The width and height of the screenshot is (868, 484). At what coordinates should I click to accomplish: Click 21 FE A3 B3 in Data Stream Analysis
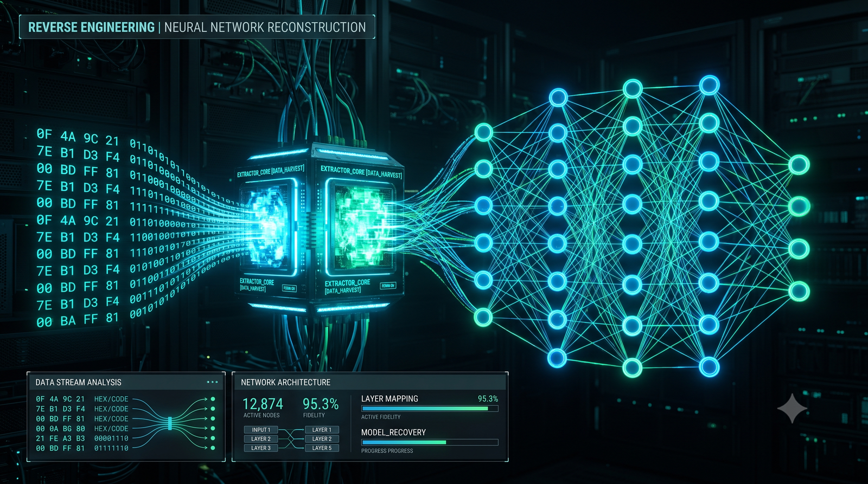[60, 438]
